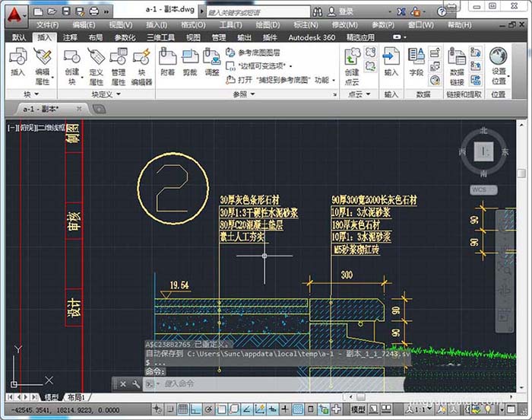Click the 登录 sign-in link

(x=345, y=11)
